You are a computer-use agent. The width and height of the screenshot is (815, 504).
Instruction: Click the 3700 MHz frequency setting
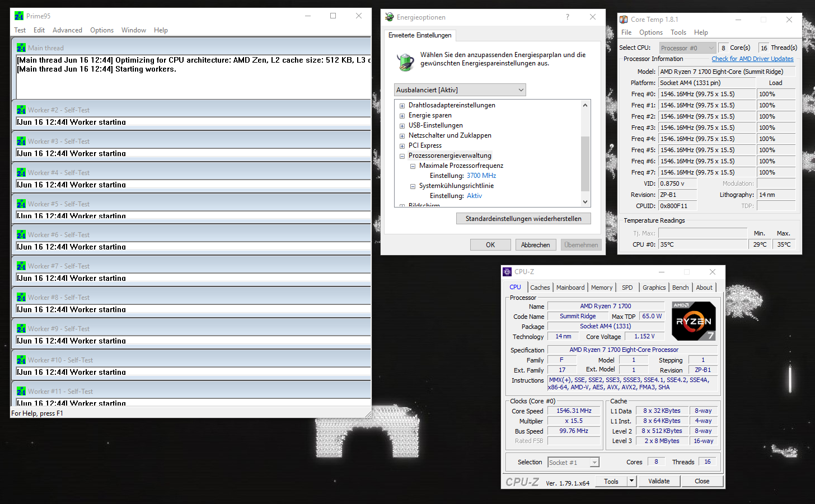pos(481,176)
